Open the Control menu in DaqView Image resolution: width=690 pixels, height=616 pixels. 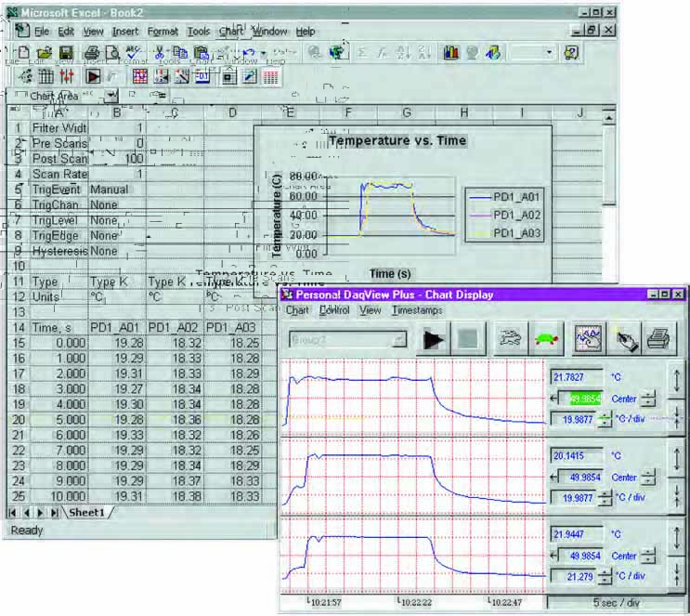pos(334,310)
